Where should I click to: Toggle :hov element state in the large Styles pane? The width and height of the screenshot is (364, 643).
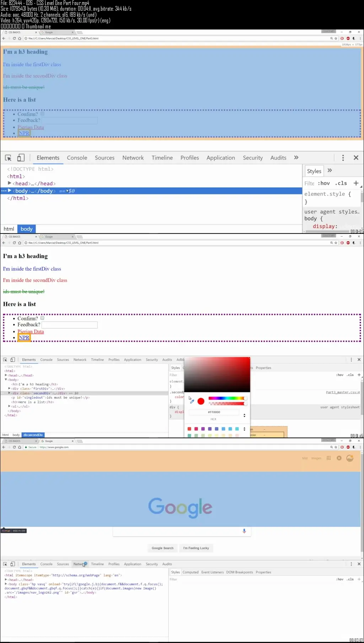(x=323, y=183)
